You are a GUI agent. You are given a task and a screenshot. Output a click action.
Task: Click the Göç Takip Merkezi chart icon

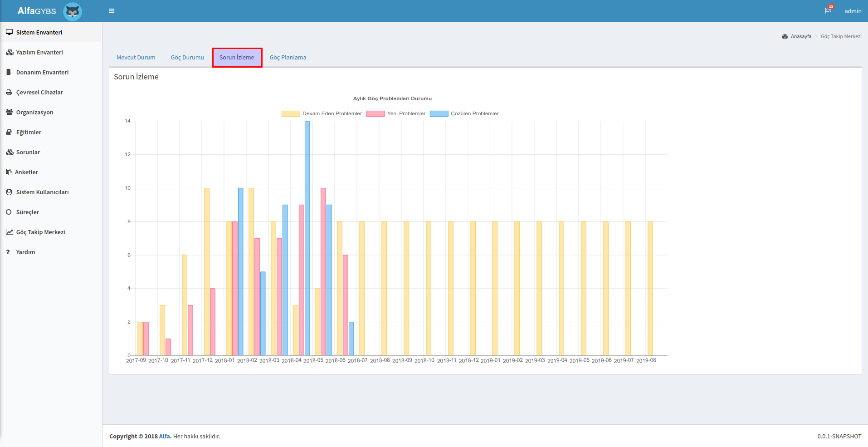tap(10, 232)
